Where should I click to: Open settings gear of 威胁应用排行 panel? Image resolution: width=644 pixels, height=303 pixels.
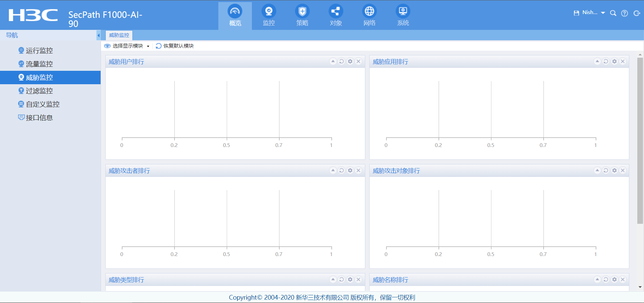[x=614, y=61]
